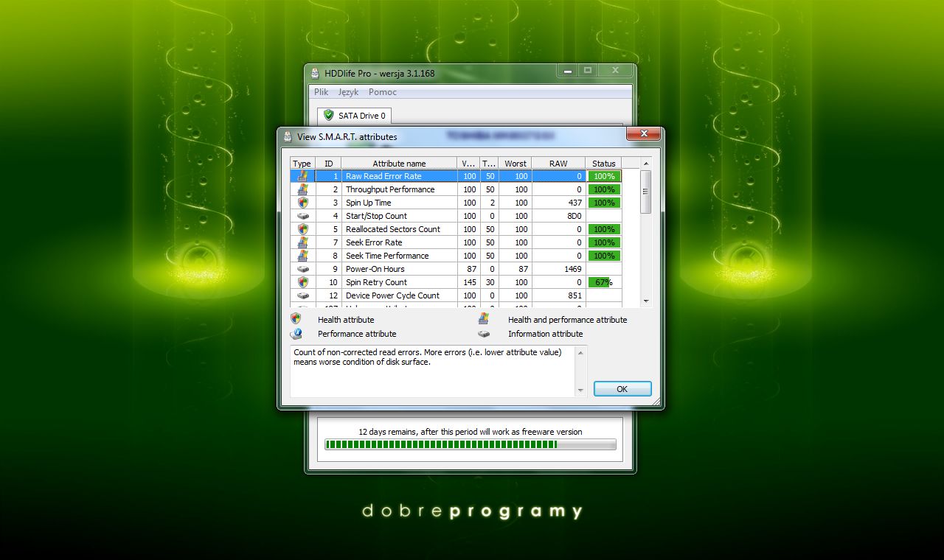Confirm dialog with the OK button

coord(622,388)
